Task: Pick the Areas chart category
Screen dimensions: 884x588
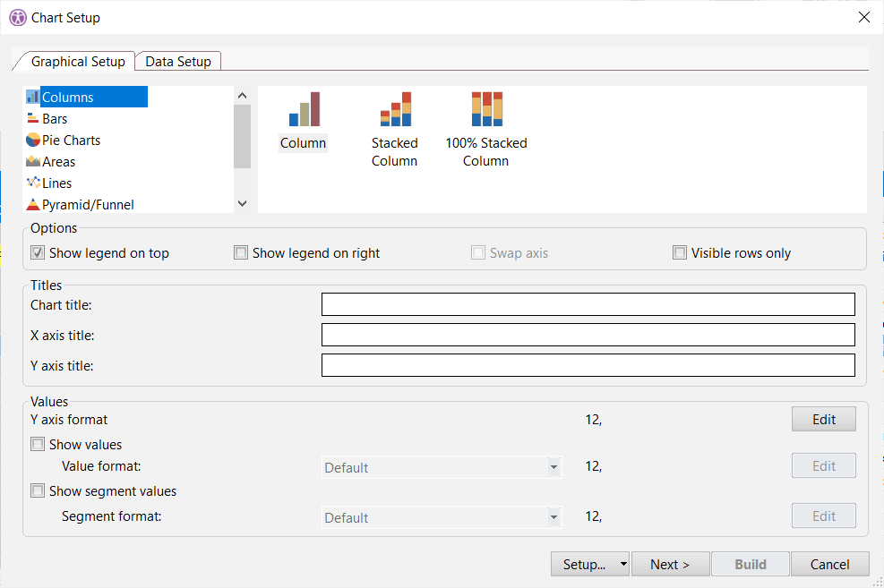Action: 58,162
